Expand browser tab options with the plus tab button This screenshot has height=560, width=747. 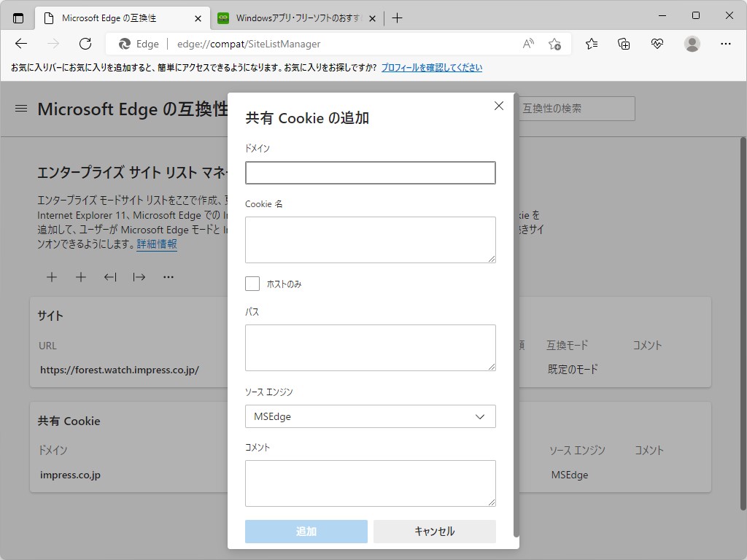tap(398, 17)
